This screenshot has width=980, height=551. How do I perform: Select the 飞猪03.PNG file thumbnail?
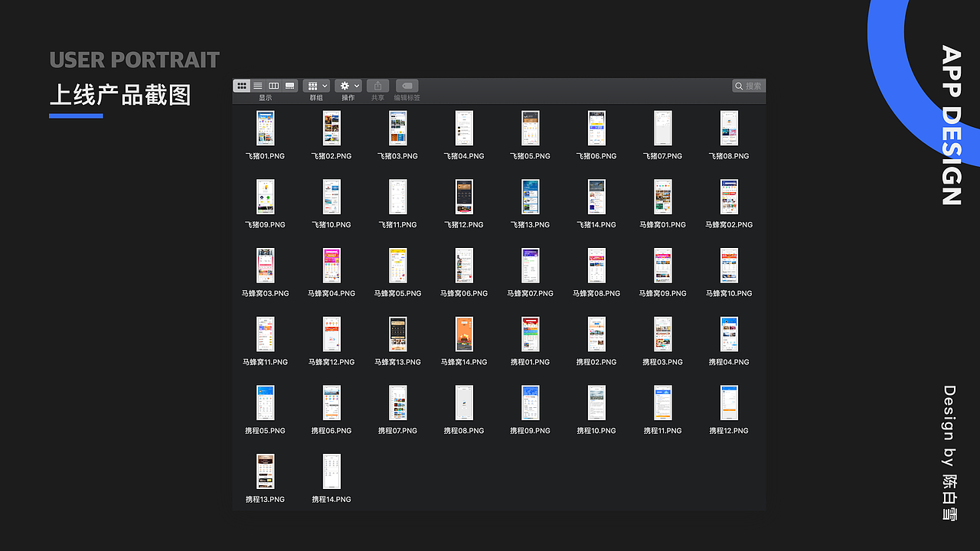coord(397,128)
